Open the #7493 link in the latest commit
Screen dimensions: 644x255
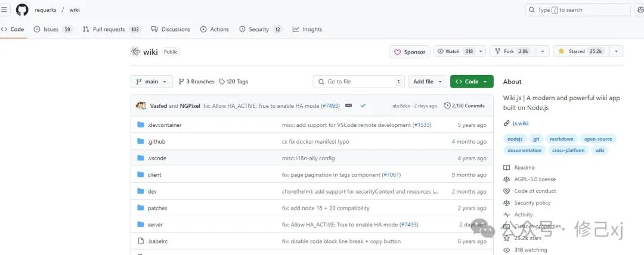coord(330,105)
